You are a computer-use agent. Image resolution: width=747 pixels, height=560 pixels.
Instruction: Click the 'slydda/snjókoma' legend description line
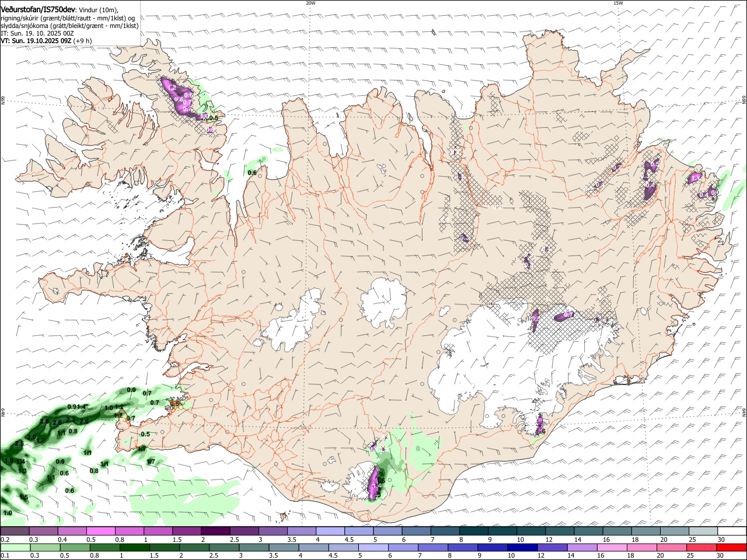pos(70,26)
